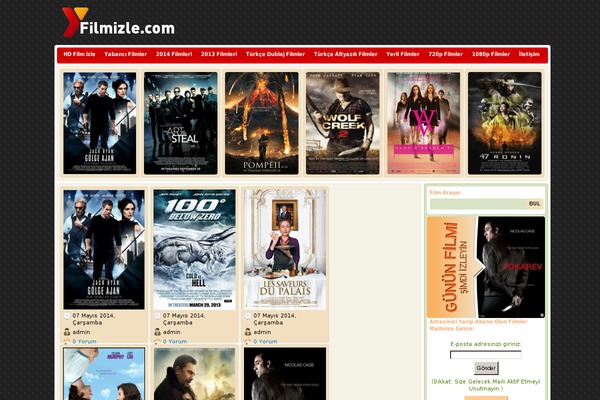Open the Günün Filmi Tokarev banner
The width and height of the screenshot is (600, 400).
pos(486,267)
